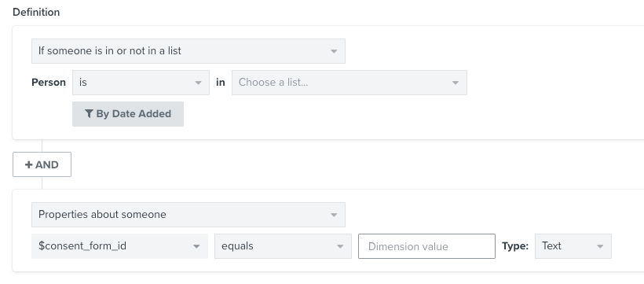The image size is (644, 284).
Task: Click the caret arrow on the Type Text selector
Action: (600, 246)
